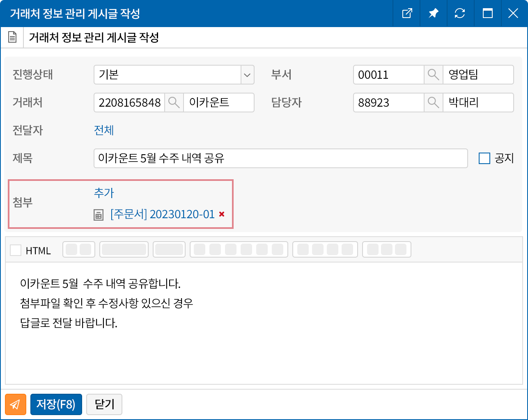The width and height of the screenshot is (528, 420).
Task: Click into the 제목 title field
Action: tap(280, 158)
